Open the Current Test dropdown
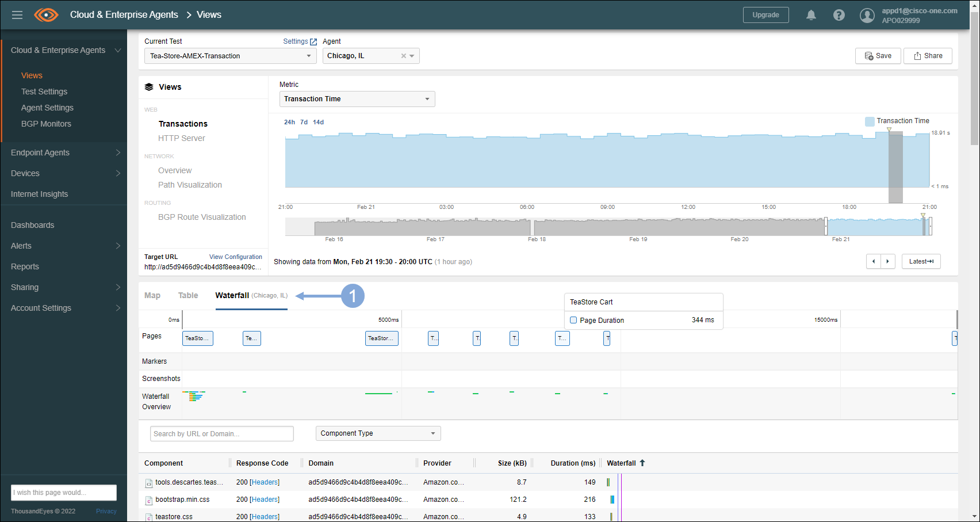This screenshot has height=522, width=980. [x=230, y=56]
